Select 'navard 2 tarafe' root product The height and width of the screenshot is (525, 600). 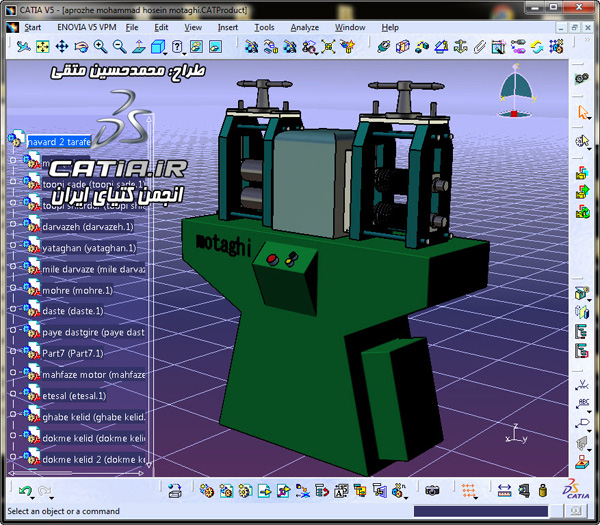coord(59,142)
